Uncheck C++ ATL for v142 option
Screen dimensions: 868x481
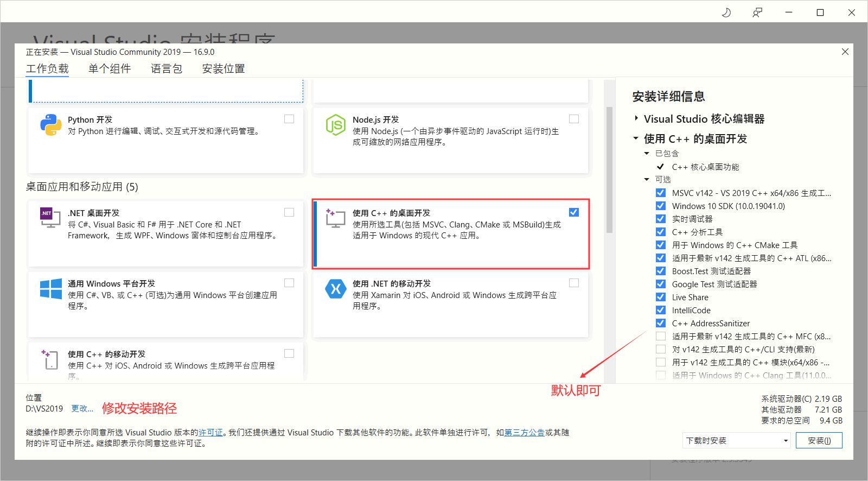coord(661,258)
